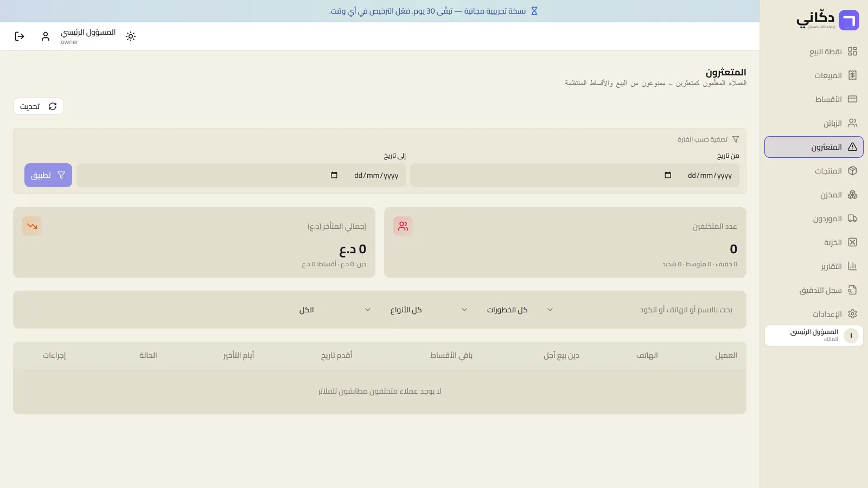This screenshot has width=868, height=488.
Task: Click the العميل column header
Action: tap(726, 355)
